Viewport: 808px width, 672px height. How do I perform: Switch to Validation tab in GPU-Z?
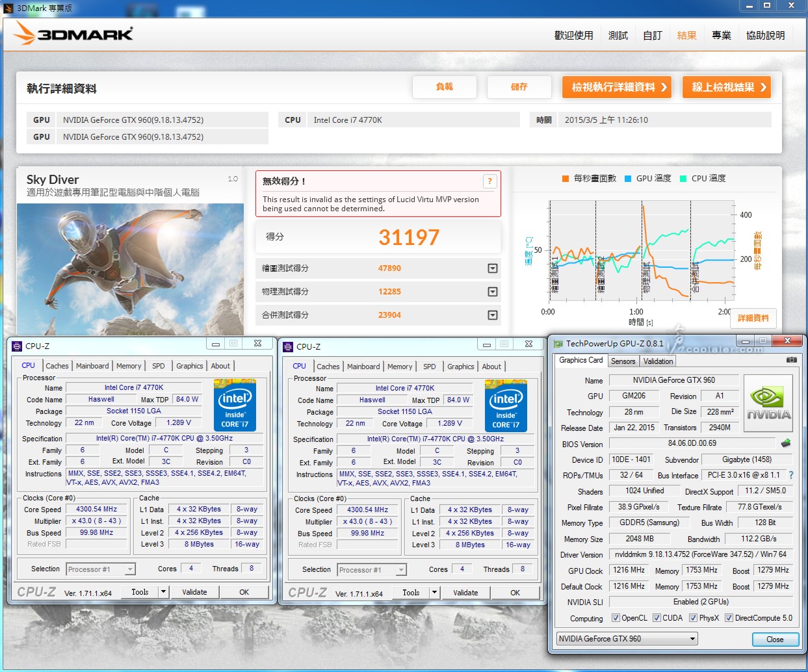(x=658, y=361)
